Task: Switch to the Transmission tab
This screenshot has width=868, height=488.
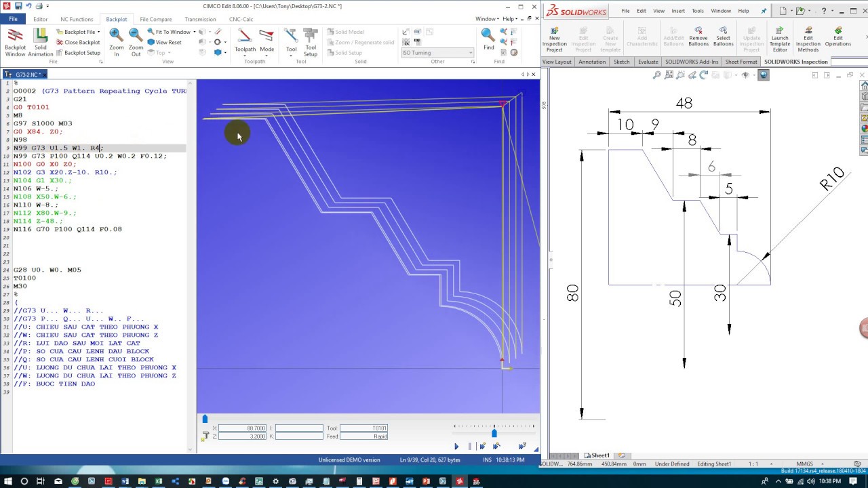Action: pos(200,19)
